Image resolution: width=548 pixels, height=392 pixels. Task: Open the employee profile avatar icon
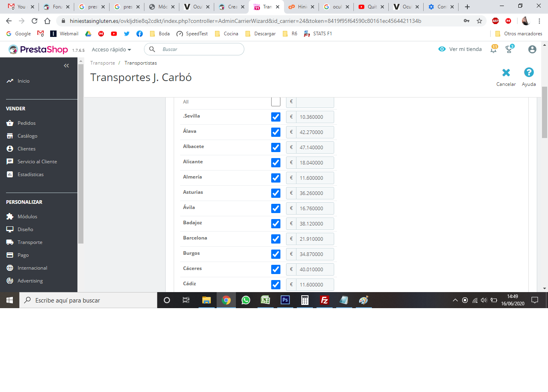tap(532, 49)
